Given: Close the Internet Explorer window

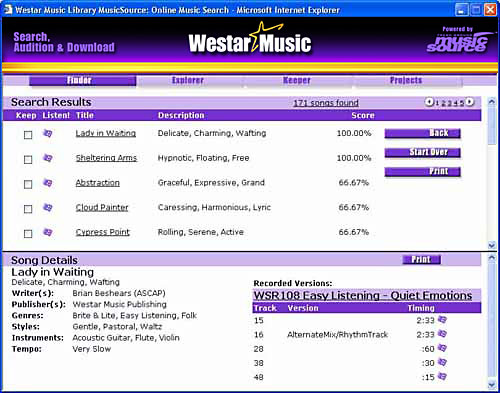Looking at the screenshot, I should [x=490, y=10].
